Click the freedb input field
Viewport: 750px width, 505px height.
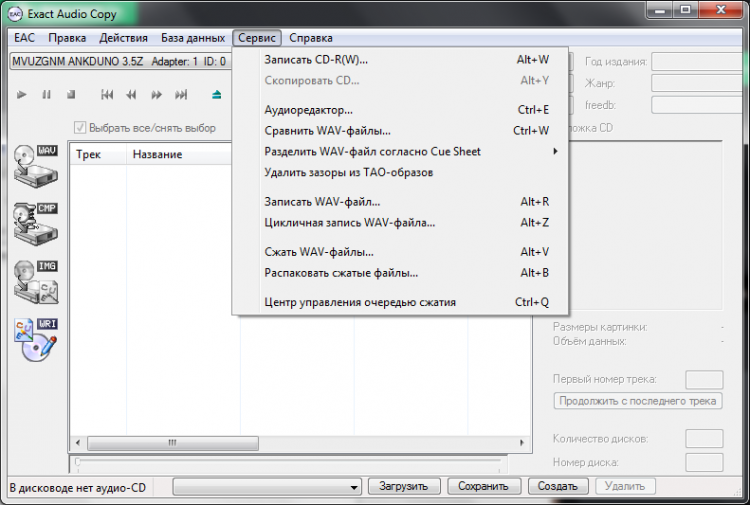[698, 105]
